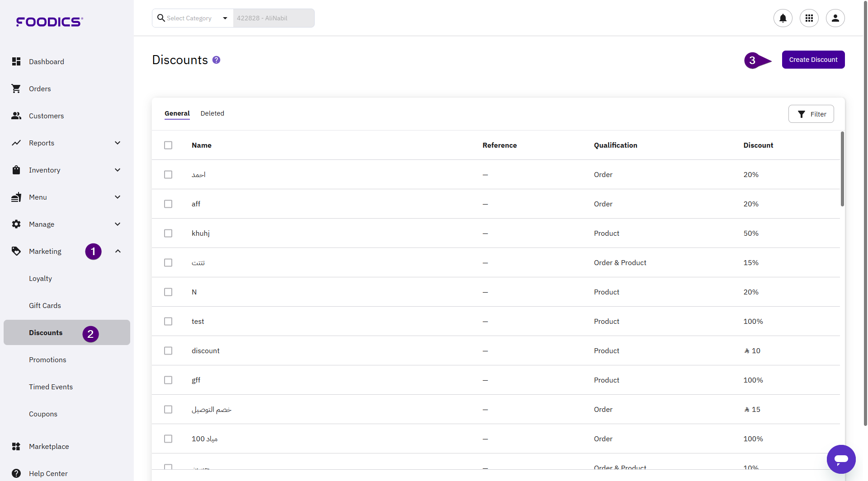The image size is (868, 481).
Task: Open the user profile icon
Action: click(835, 18)
